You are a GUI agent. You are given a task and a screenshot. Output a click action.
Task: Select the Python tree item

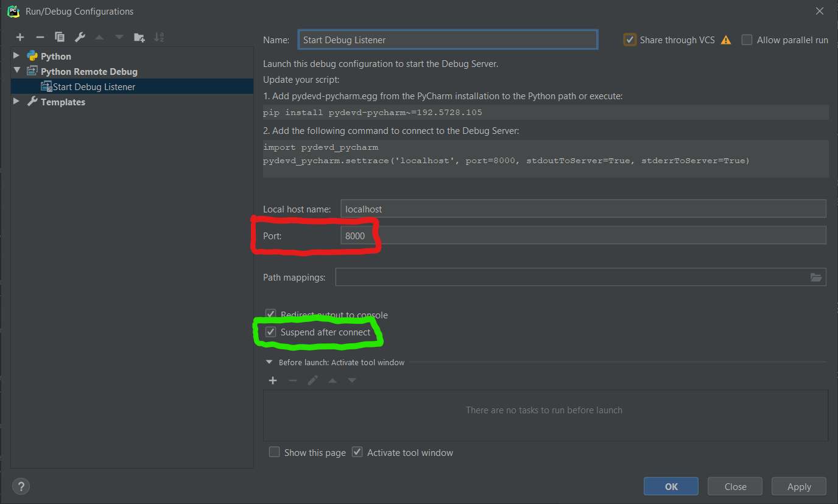(x=56, y=56)
